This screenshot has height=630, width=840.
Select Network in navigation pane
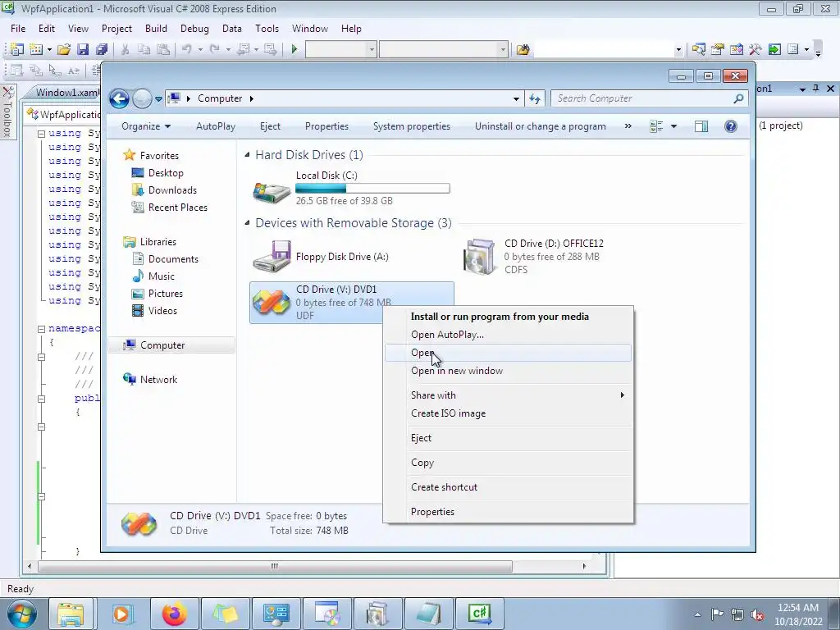click(x=151, y=379)
